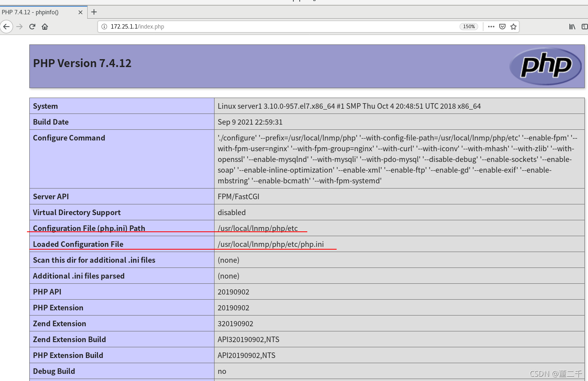The width and height of the screenshot is (588, 381).
Task: Select the 'disabled' value
Action: [232, 212]
